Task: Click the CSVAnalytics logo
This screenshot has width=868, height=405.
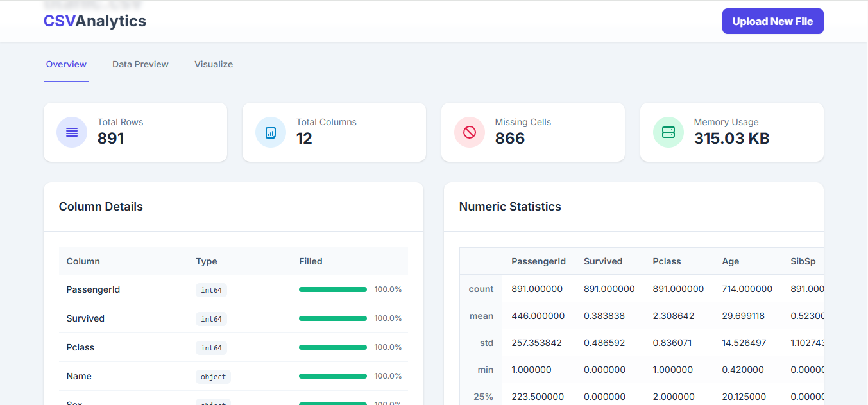Action: tap(95, 21)
